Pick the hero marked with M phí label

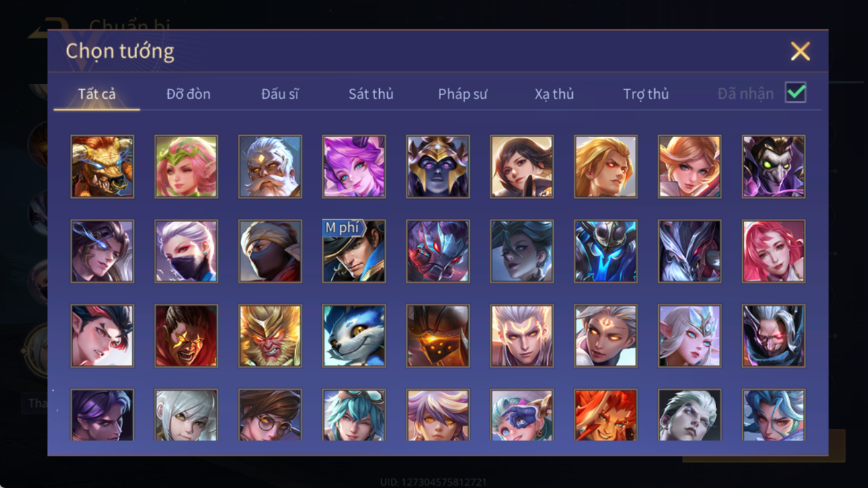[354, 251]
